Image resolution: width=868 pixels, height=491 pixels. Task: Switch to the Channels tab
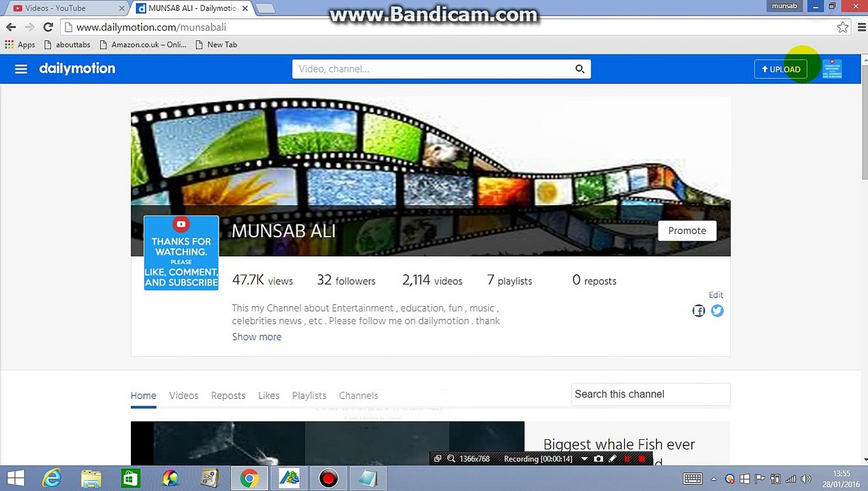(358, 396)
